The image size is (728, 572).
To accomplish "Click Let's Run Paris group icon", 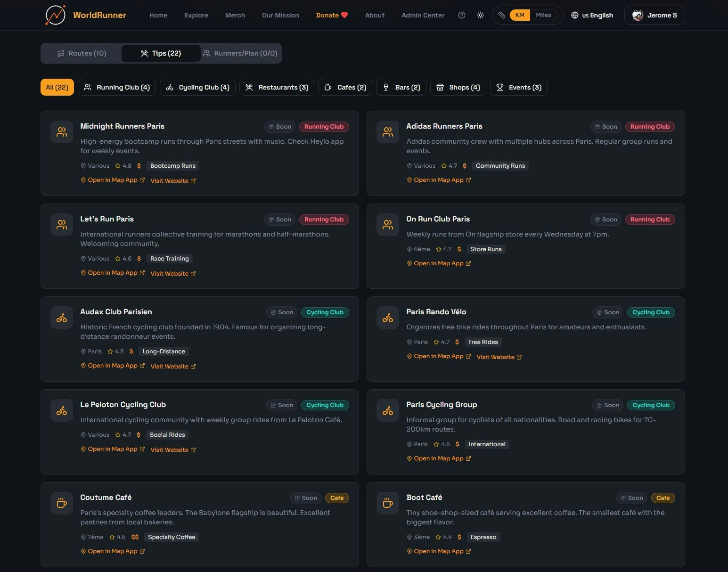I will 62,225.
